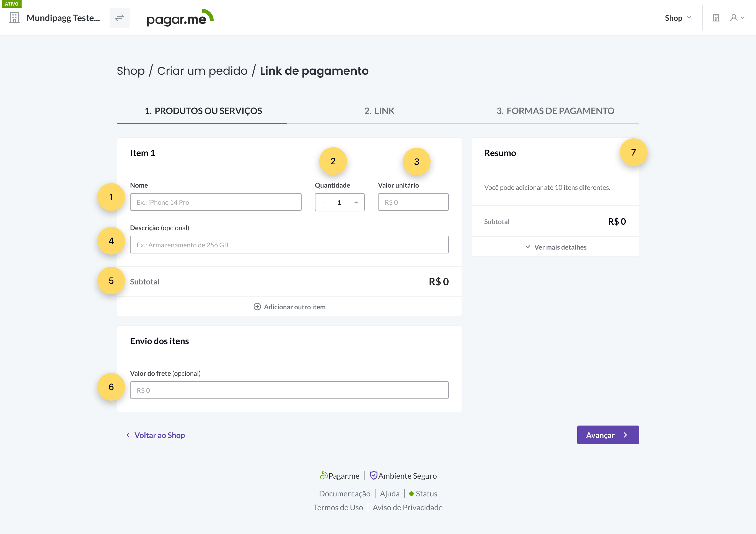
Task: Click Voltar ao Shop link
Action: [156, 435]
